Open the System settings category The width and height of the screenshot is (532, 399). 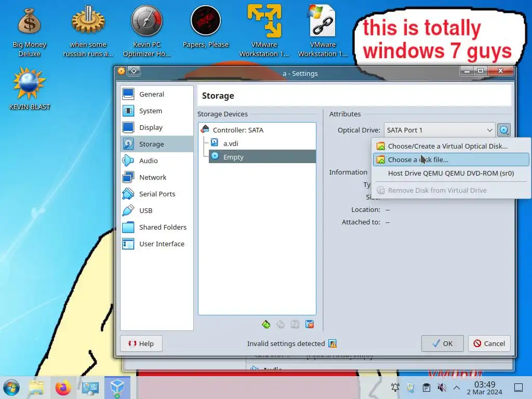[157, 111]
